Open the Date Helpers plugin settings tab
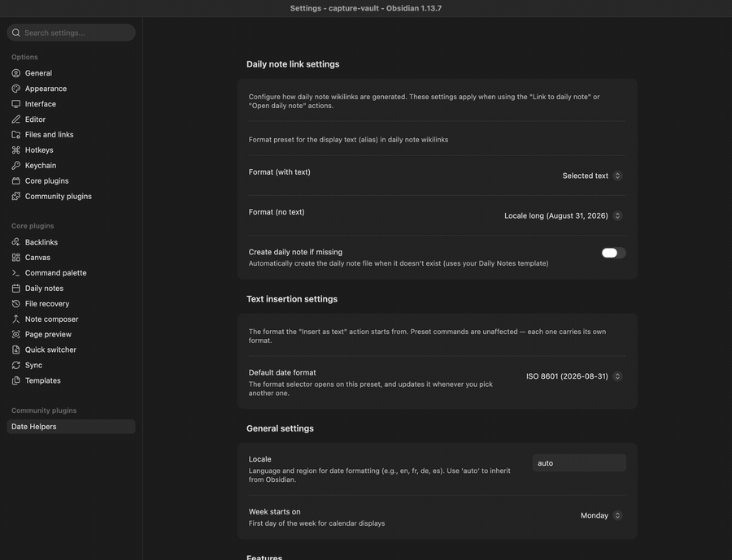 pos(71,427)
